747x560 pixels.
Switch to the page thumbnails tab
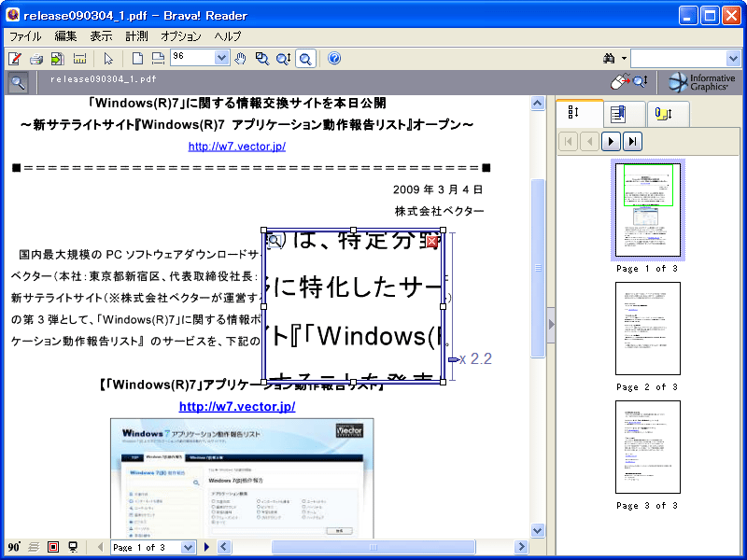coord(579,113)
